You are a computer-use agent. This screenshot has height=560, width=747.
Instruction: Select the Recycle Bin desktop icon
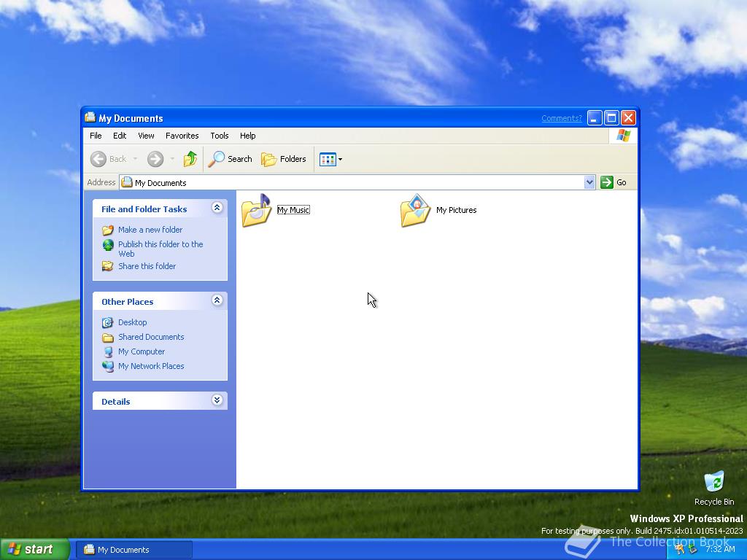click(714, 488)
